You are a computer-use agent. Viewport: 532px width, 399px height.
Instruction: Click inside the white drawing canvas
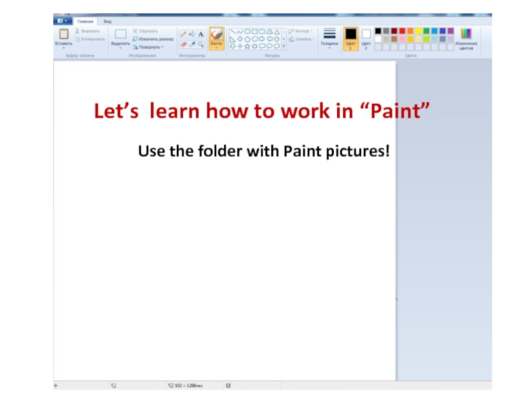tap(224, 221)
